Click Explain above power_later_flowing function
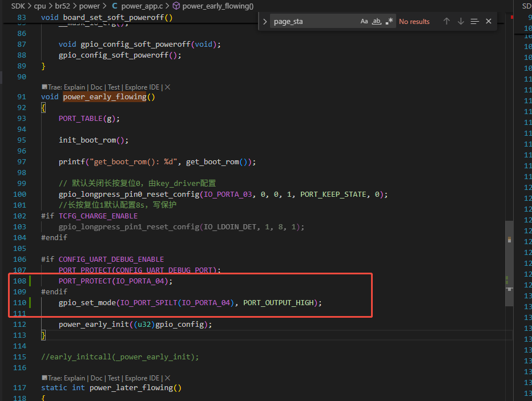 (74, 378)
